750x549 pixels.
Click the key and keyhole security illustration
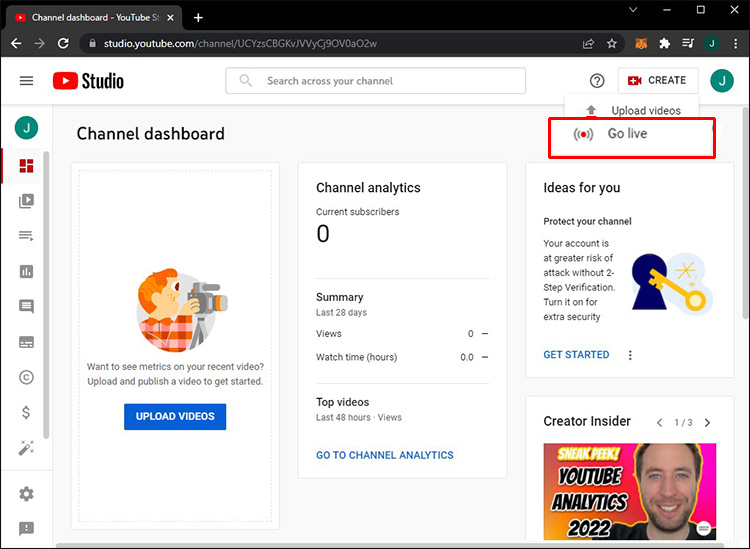pyautogui.click(x=672, y=283)
